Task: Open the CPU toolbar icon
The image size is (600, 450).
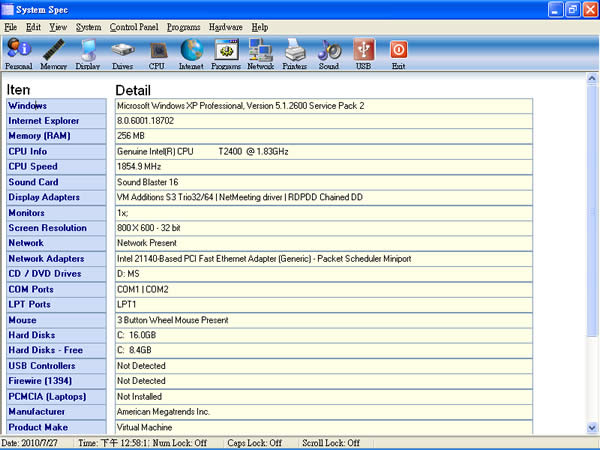Action: coord(157,54)
